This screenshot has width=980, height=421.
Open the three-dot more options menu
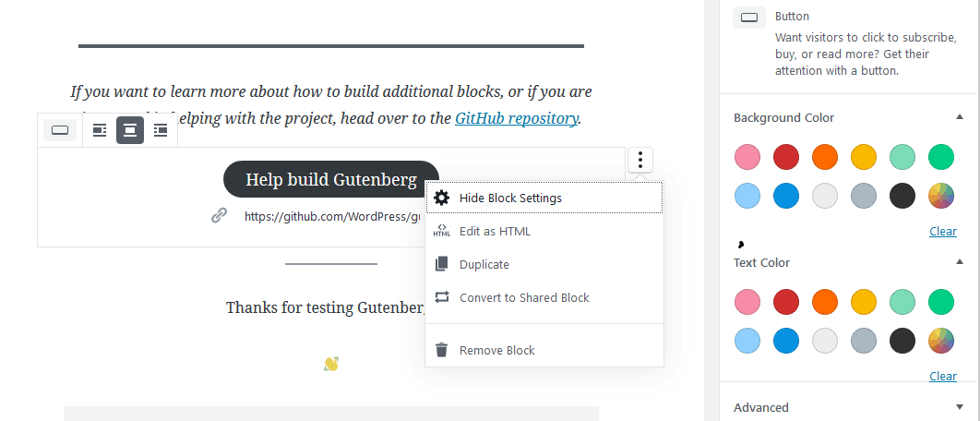click(640, 160)
